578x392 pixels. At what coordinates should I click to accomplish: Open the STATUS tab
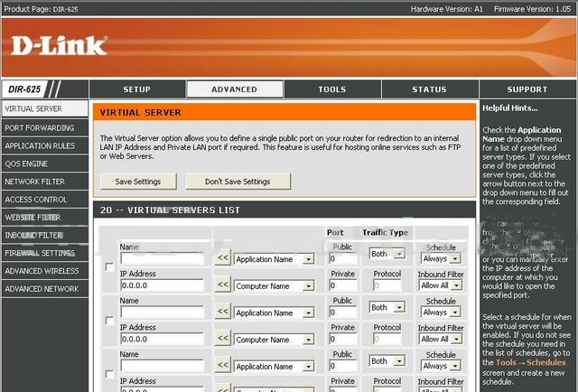point(430,89)
